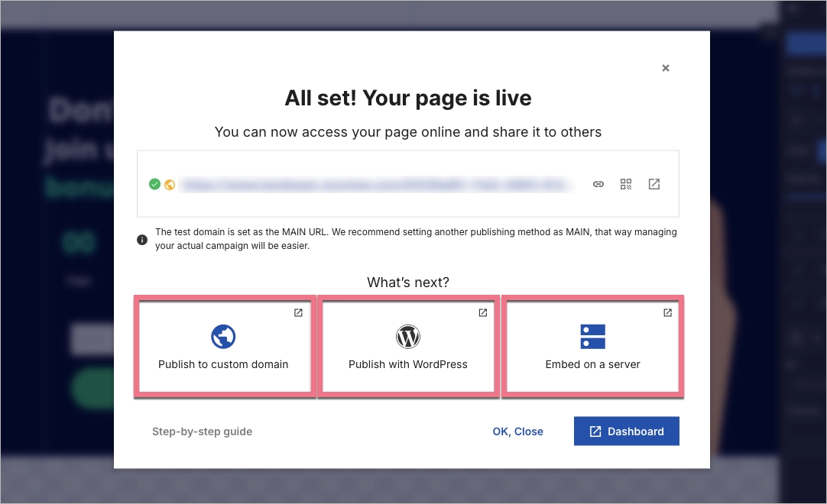Close the publish confirmation dialog with X

point(665,67)
